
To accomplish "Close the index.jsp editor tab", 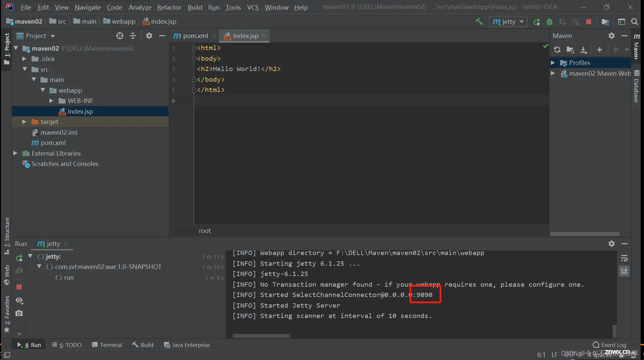I will point(264,36).
